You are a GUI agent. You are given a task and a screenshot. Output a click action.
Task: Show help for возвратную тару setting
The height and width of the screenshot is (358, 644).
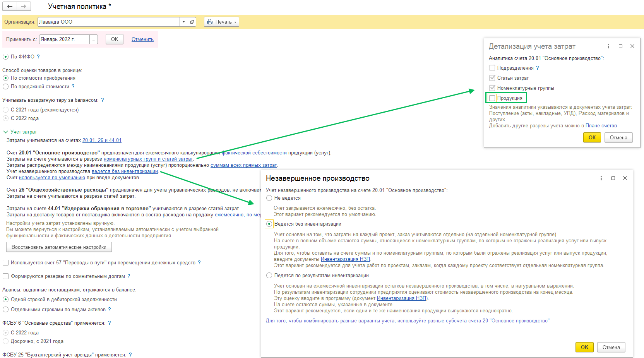(x=103, y=100)
